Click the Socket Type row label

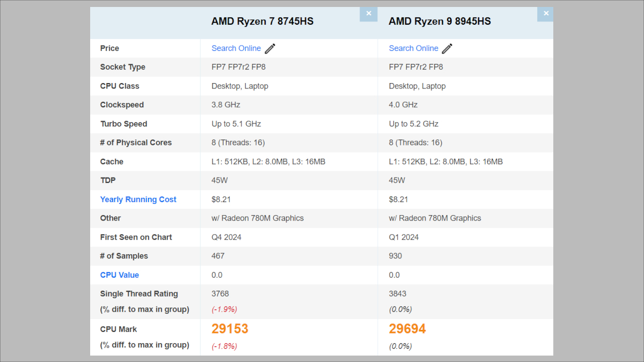tap(123, 67)
